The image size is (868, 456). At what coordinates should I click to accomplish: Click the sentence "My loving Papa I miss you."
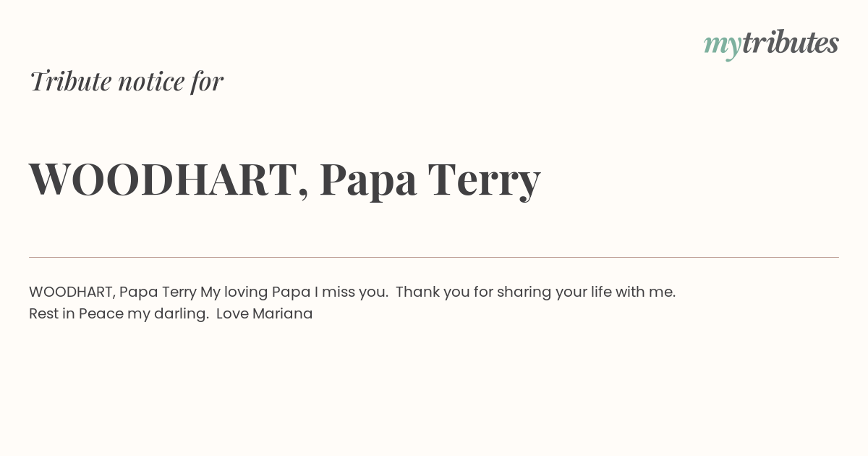pyautogui.click(x=294, y=292)
